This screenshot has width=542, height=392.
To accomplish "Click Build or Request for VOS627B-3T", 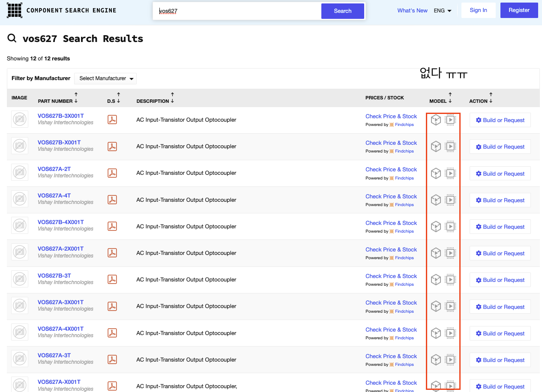I will (x=500, y=280).
